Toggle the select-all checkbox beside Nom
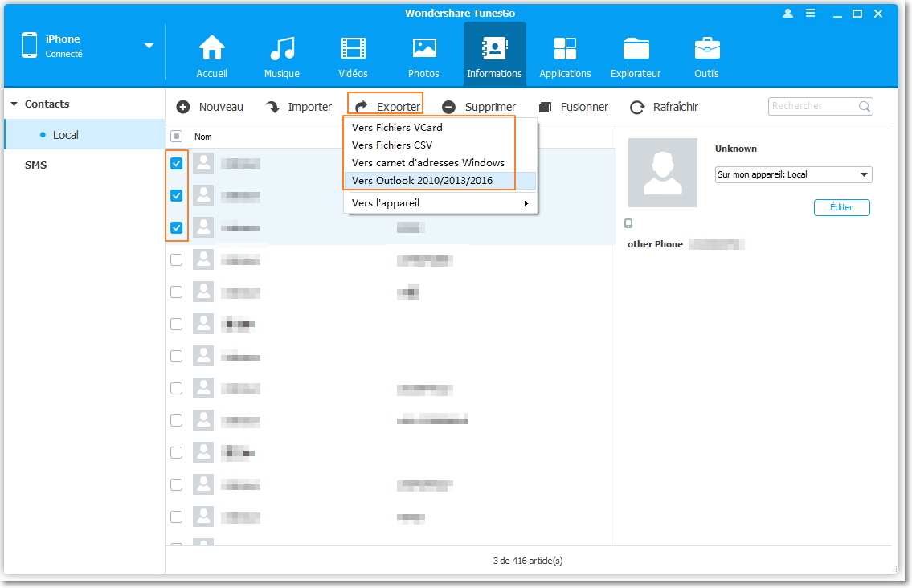Image resolution: width=912 pixels, height=588 pixels. [176, 136]
